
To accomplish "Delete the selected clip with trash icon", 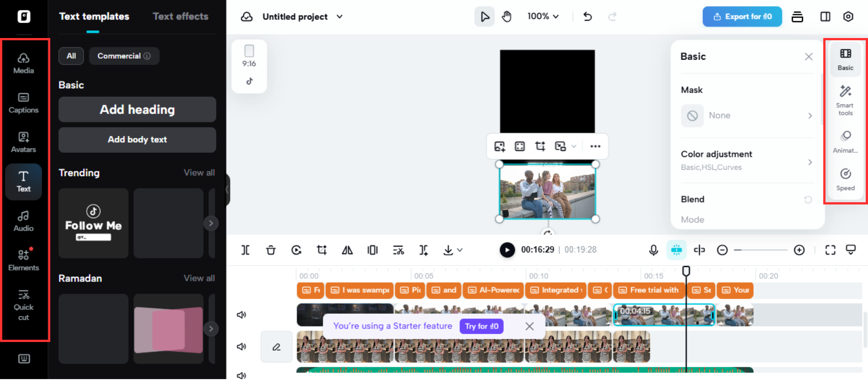I will tap(271, 250).
